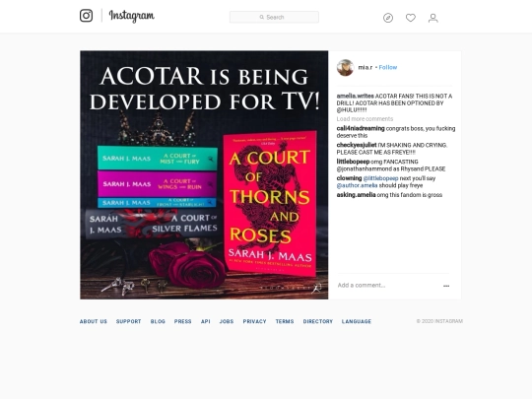This screenshot has height=399, width=532.
Task: Open the Support footer link
Action: tap(129, 321)
